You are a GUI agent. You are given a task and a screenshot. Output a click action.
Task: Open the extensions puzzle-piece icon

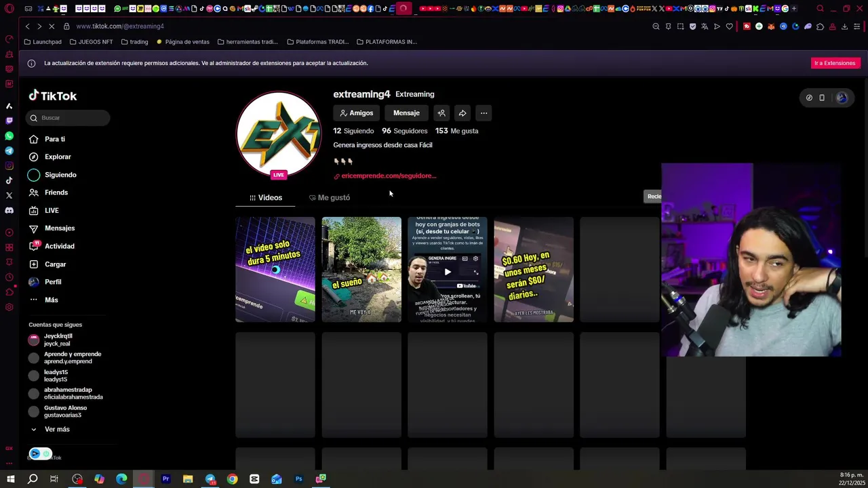[x=820, y=26]
